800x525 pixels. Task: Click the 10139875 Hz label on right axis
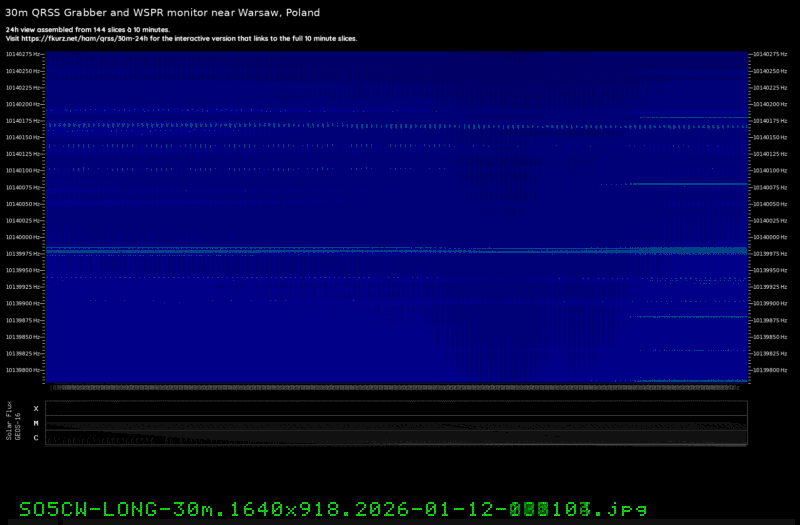[770, 320]
